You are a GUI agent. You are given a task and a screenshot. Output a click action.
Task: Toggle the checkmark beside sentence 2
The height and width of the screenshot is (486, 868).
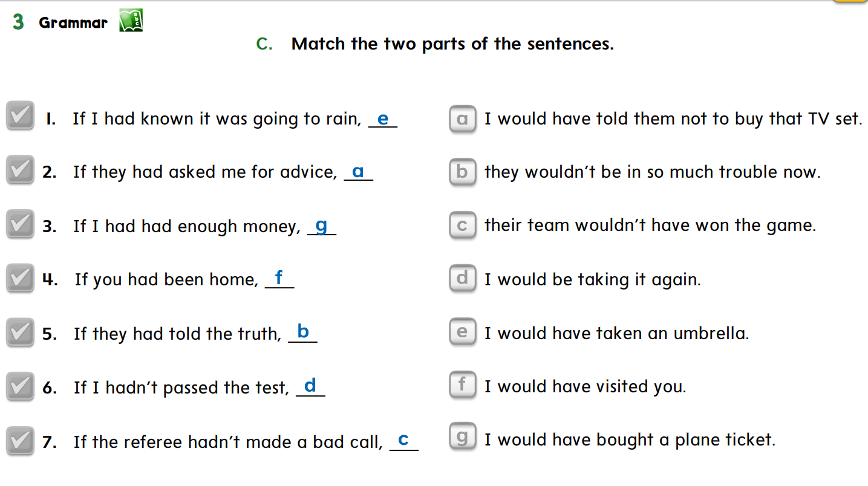click(20, 170)
